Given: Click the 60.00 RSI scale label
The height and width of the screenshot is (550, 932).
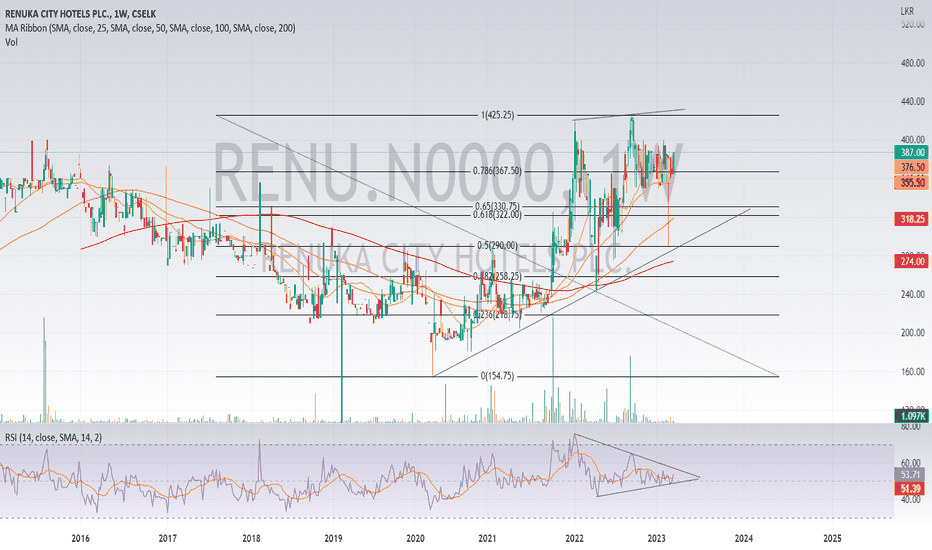Looking at the screenshot, I should coord(911,463).
